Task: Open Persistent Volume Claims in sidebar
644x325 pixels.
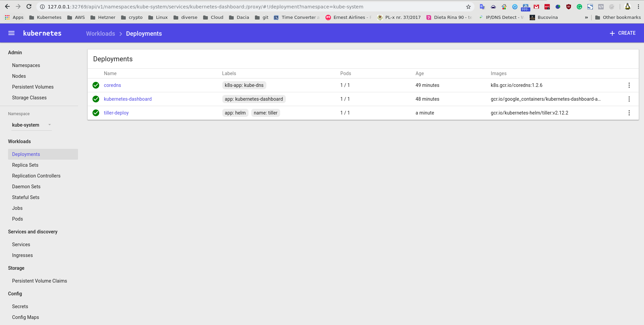Action: click(x=39, y=281)
